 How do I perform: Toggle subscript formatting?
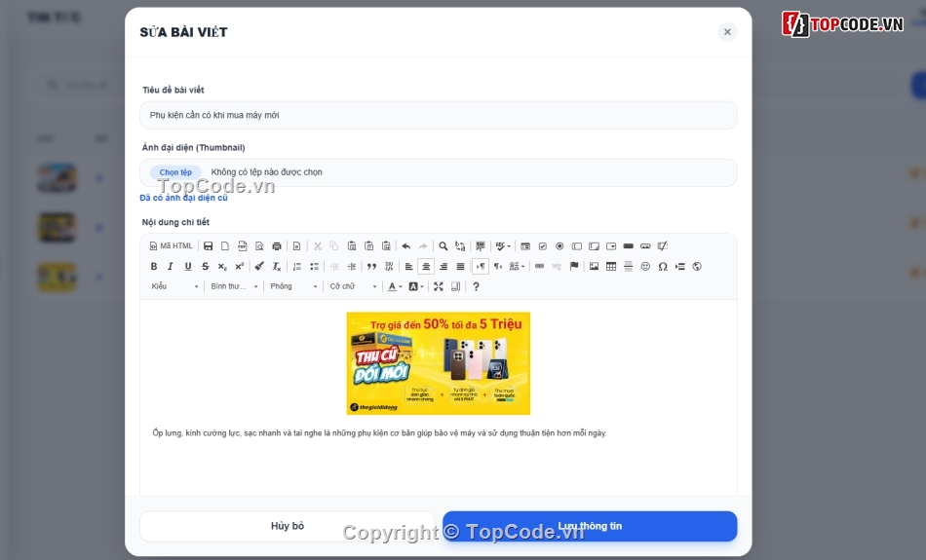(222, 266)
